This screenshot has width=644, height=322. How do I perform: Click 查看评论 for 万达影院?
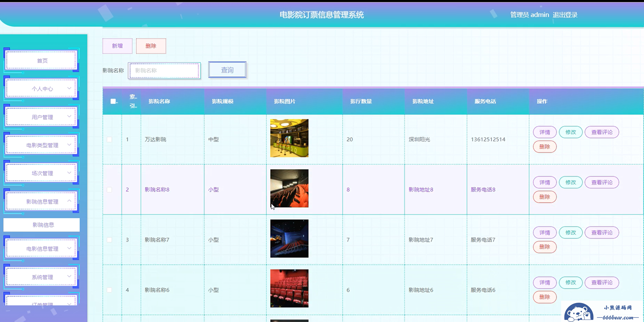[x=602, y=132]
